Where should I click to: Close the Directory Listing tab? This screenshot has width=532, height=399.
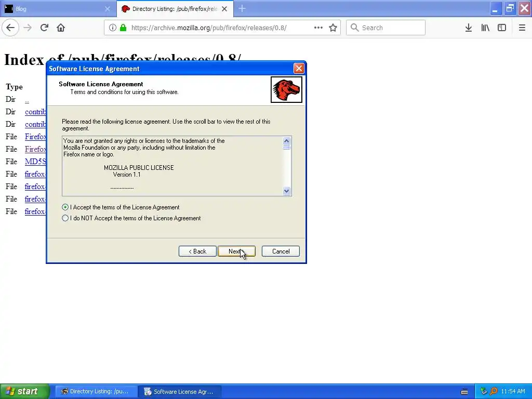(224, 9)
